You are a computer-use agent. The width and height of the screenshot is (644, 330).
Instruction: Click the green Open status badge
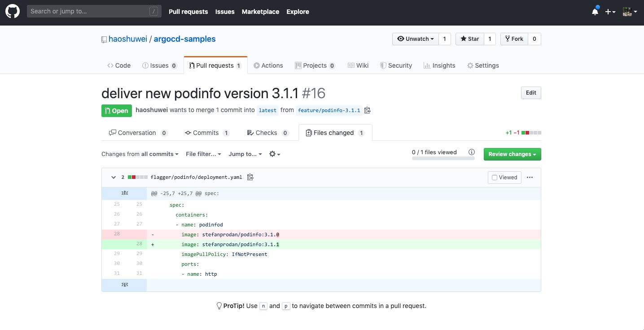click(x=117, y=111)
